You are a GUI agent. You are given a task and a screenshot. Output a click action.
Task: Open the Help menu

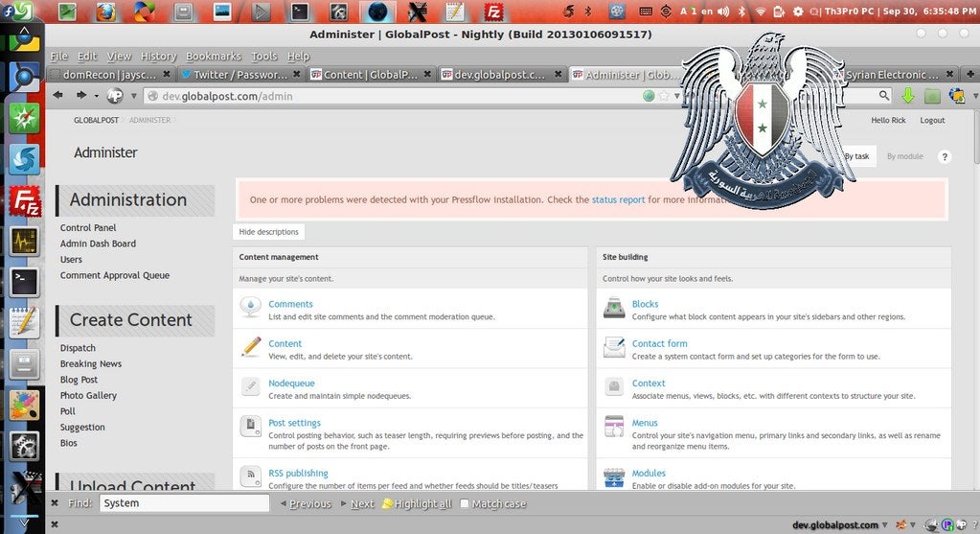coord(298,56)
